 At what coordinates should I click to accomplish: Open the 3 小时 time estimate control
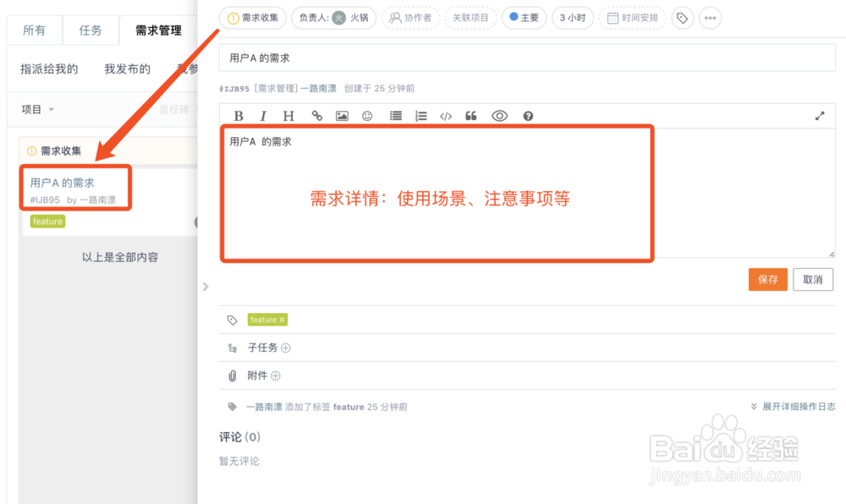pyautogui.click(x=573, y=17)
